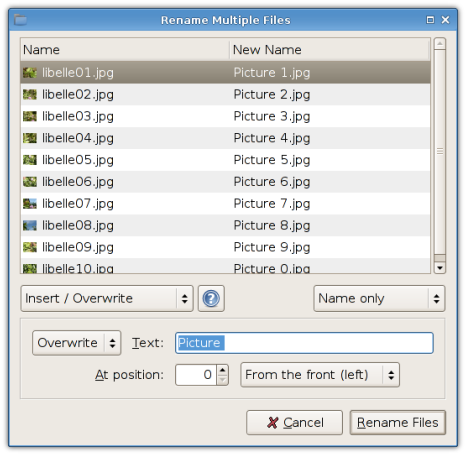Click the folder icon in title bar
The width and height of the screenshot is (466, 455).
pos(21,20)
